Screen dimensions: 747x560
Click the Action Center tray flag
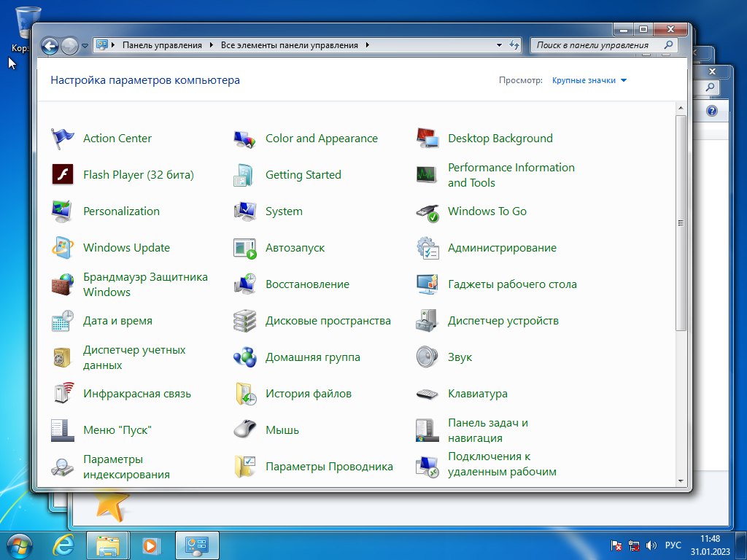(616, 545)
